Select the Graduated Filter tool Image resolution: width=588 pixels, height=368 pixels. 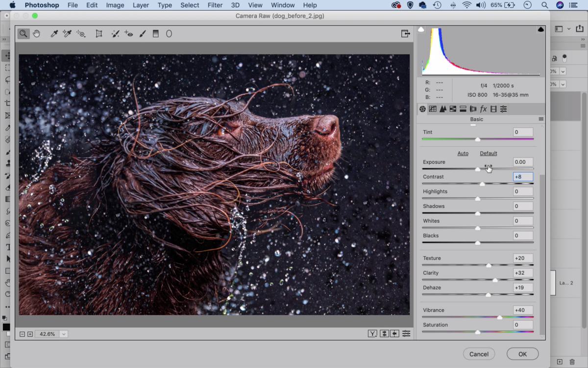tap(155, 33)
